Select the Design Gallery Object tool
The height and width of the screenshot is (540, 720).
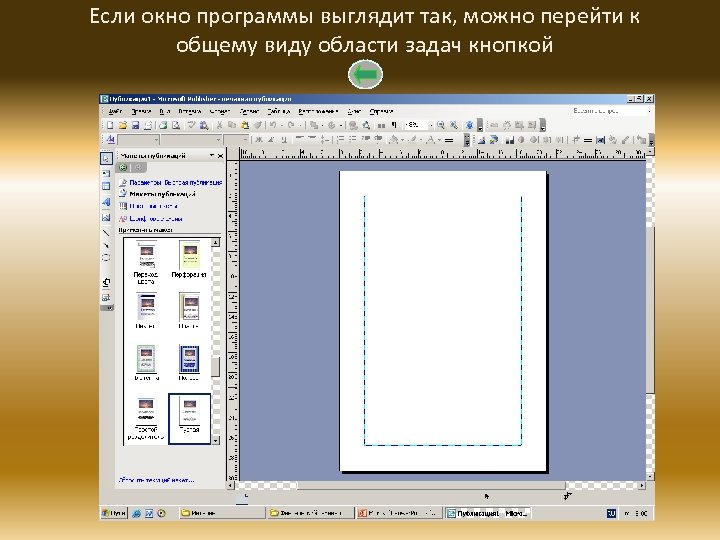click(107, 297)
